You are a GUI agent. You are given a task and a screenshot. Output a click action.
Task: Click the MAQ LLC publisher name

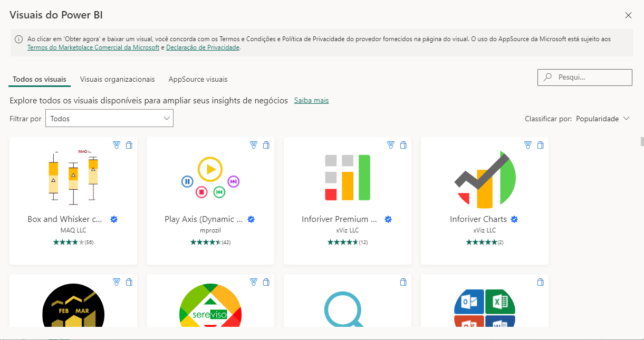[73, 230]
